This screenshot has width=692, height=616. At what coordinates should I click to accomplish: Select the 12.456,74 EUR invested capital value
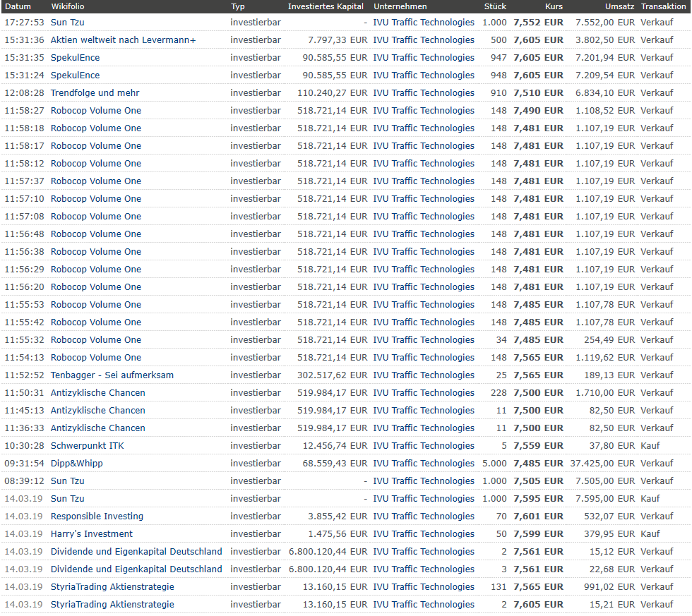[x=335, y=446]
